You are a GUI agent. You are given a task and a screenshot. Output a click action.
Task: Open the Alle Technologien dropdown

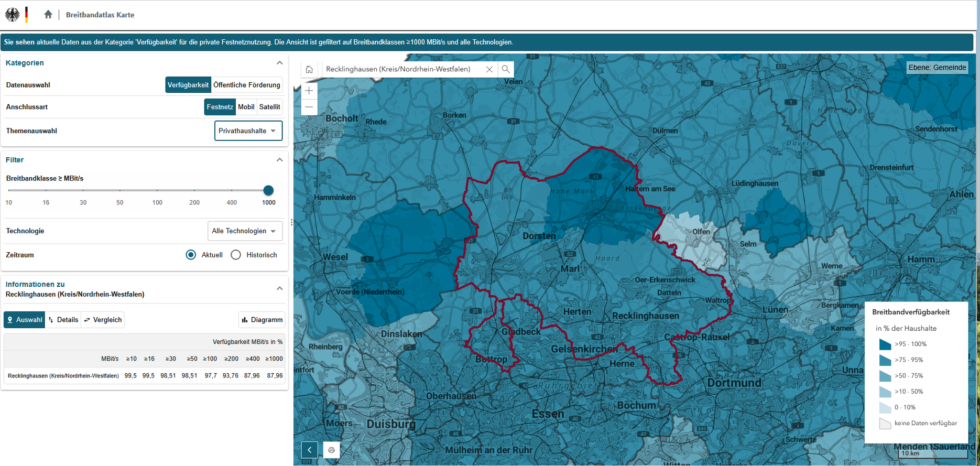coord(245,231)
